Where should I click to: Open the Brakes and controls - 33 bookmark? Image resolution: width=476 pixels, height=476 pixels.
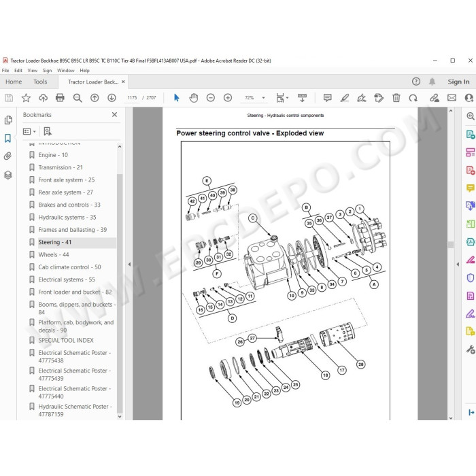pos(69,205)
